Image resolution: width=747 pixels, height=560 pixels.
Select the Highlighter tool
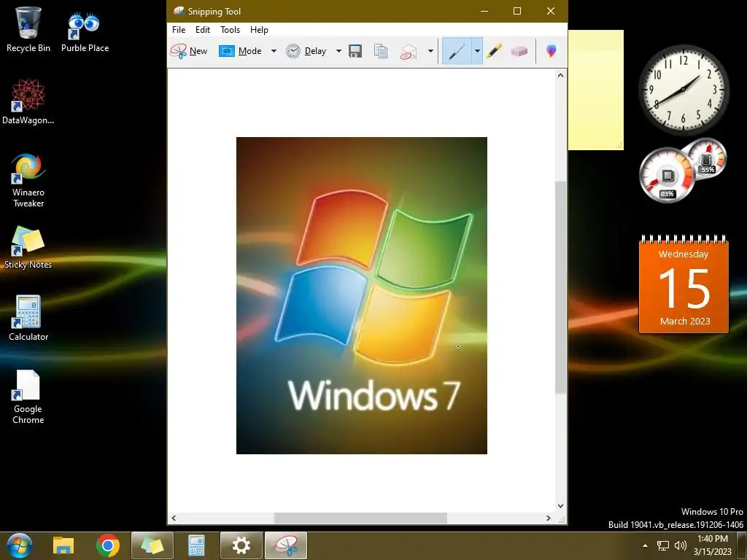[x=494, y=51]
